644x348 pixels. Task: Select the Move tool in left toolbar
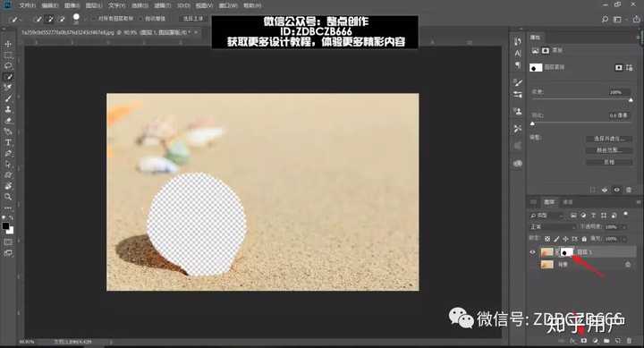(8, 44)
